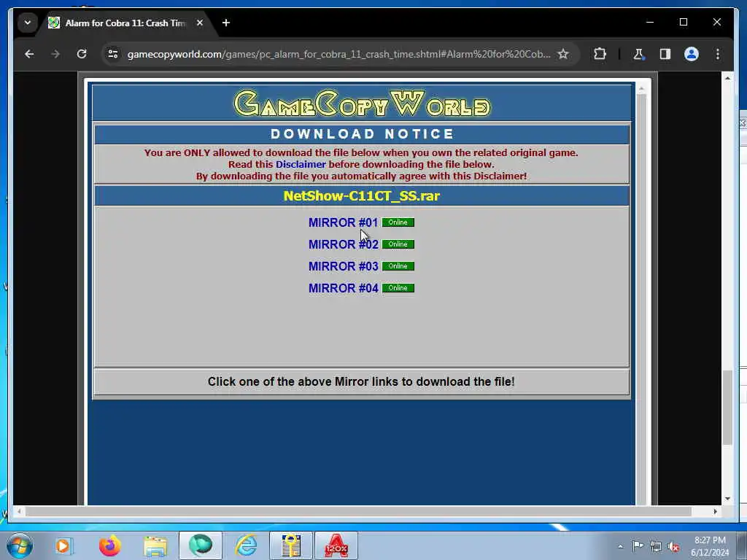Go back to the previous page

pos(29,54)
